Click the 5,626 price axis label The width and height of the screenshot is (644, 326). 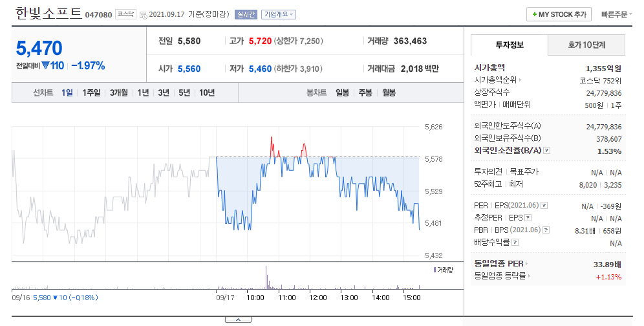pyautogui.click(x=434, y=127)
